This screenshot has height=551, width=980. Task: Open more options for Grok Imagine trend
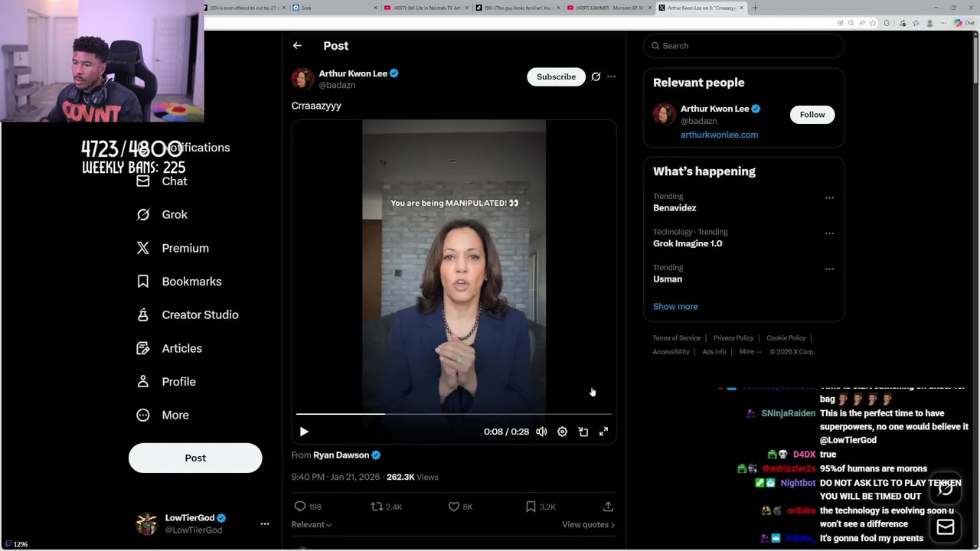[x=829, y=233]
